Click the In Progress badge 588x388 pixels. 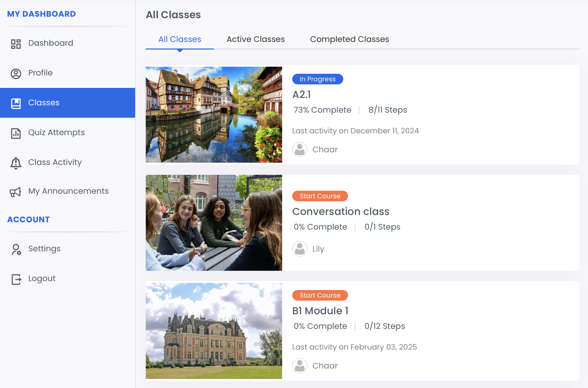coord(317,79)
